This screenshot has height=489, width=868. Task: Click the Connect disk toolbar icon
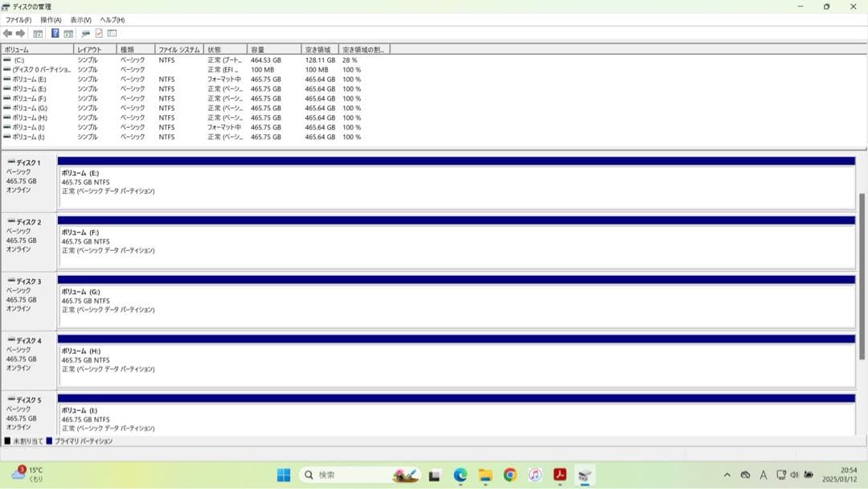click(85, 33)
